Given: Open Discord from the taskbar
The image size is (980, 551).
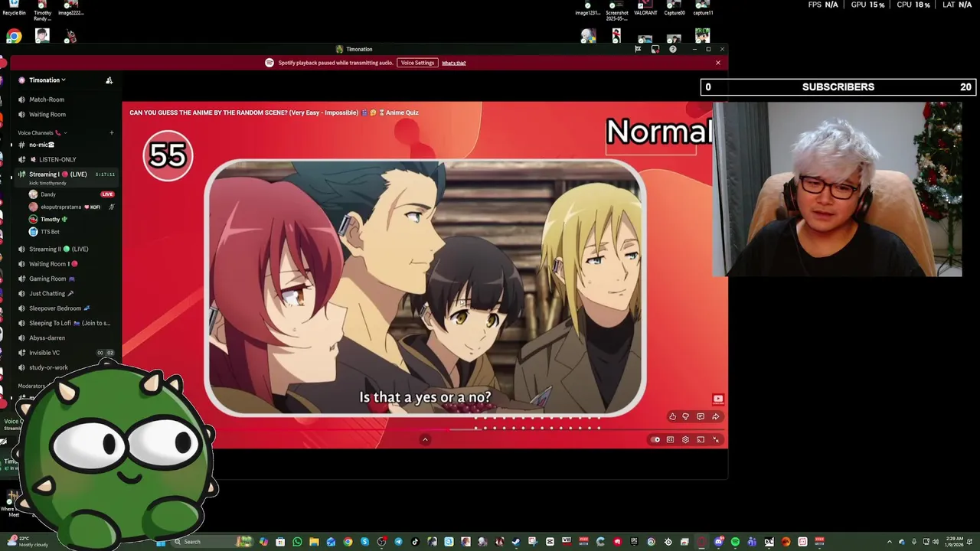Looking at the screenshot, I should tap(720, 542).
